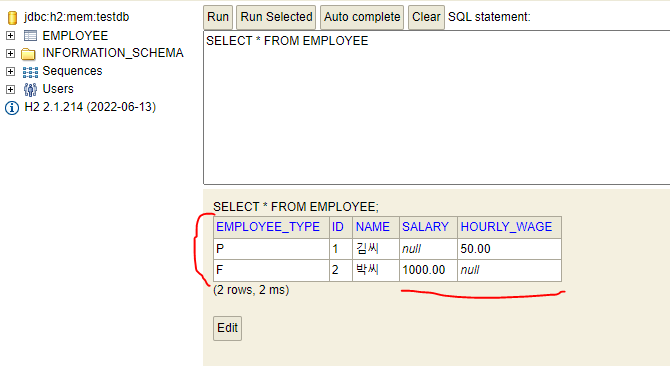This screenshot has height=366, width=670.
Task: Select the INFORMATION_SCHEMA tree label
Action: (113, 53)
